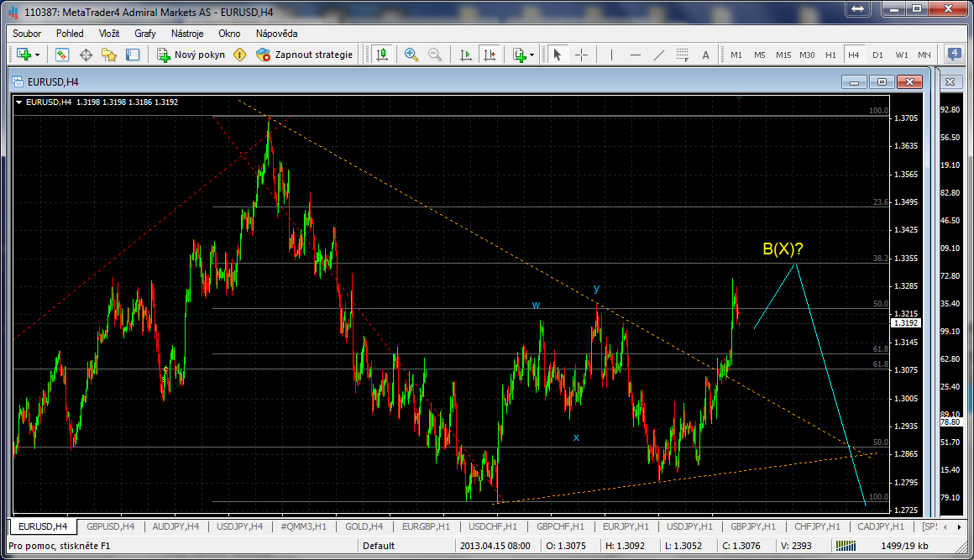Image resolution: width=974 pixels, height=560 pixels.
Task: Toggle Zapnout strategie auto trading
Action: [x=304, y=55]
